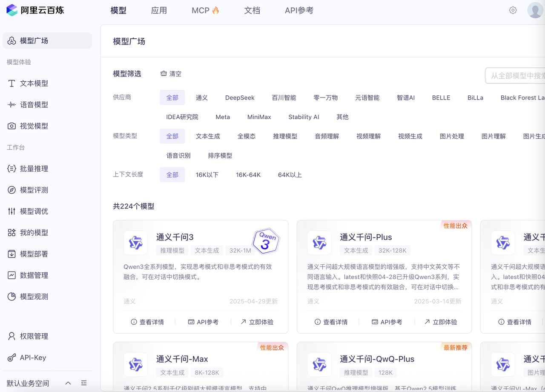Click the 权限管理 person icon
This screenshot has height=392, width=545.
coord(11,336)
